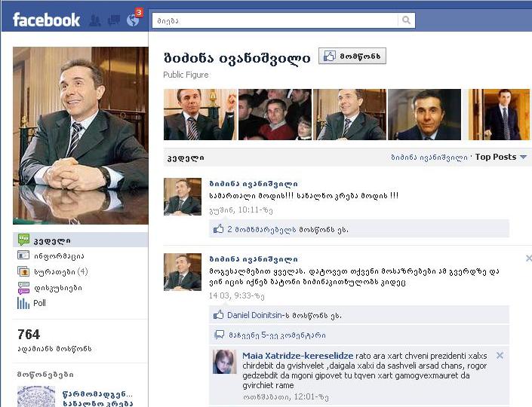Click the large profile picture
The height and width of the screenshot is (407, 532).
point(81,136)
